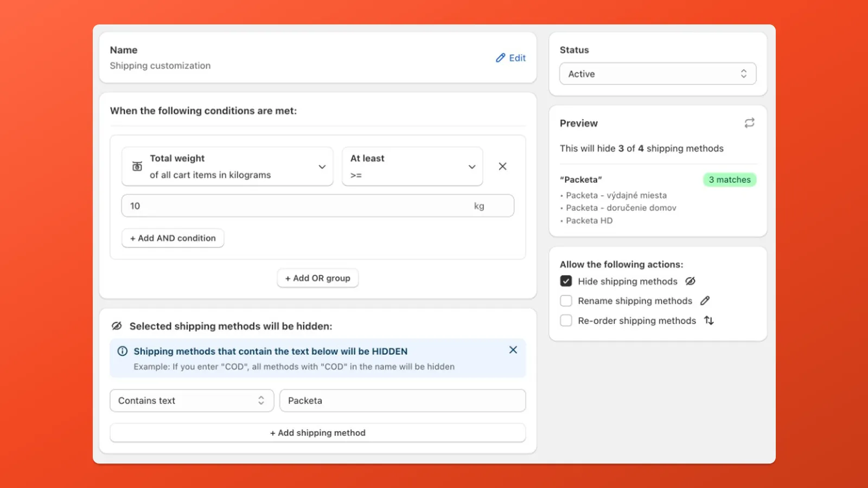This screenshot has width=868, height=488.
Task: Click Add shipping method
Action: [317, 433]
